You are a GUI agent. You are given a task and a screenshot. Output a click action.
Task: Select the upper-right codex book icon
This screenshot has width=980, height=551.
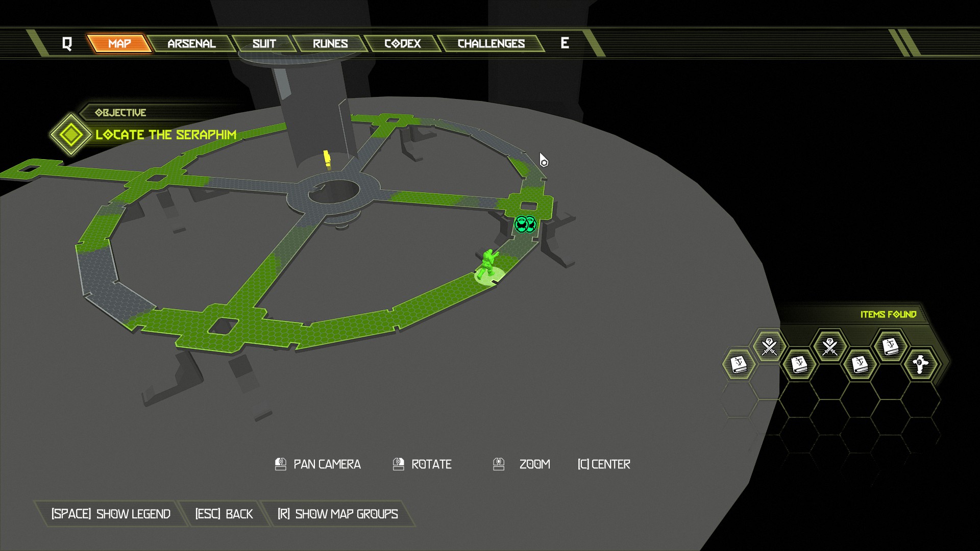tap(890, 346)
